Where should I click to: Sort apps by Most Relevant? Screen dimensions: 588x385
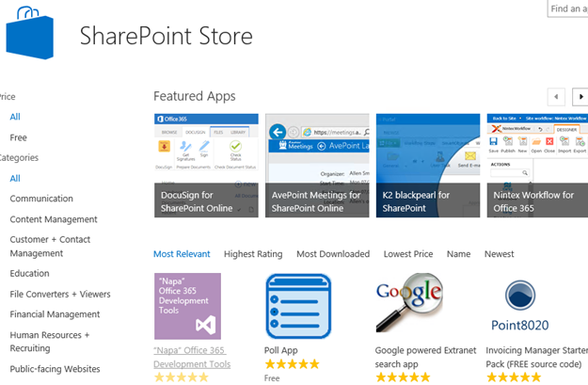(x=182, y=254)
